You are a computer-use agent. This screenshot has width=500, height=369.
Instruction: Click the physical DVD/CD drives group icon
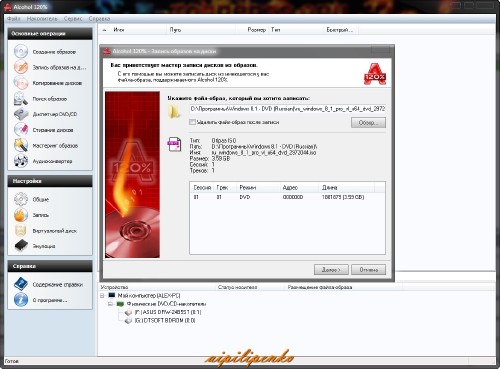(120, 304)
